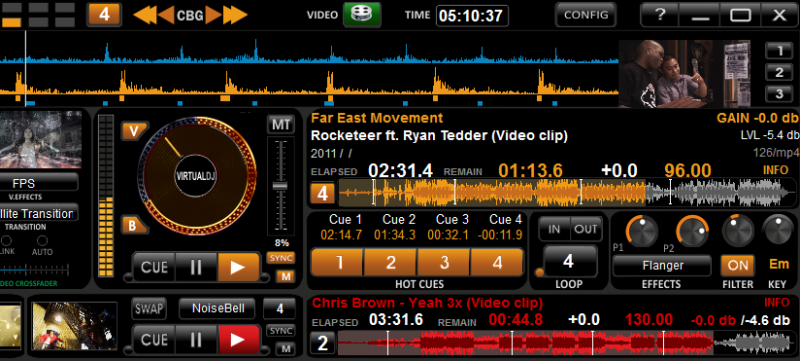Open the Flanger effects selector
Screen dimensions: 800x361
tap(662, 266)
